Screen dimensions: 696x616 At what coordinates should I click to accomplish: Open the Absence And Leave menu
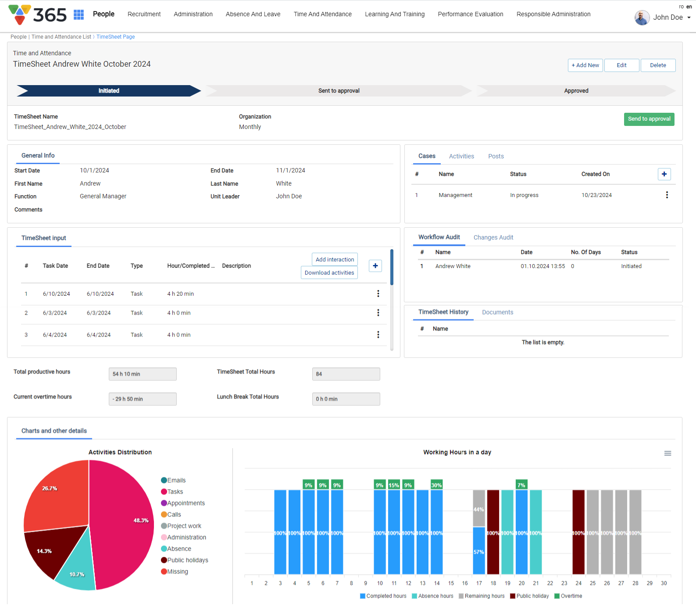[x=253, y=14]
